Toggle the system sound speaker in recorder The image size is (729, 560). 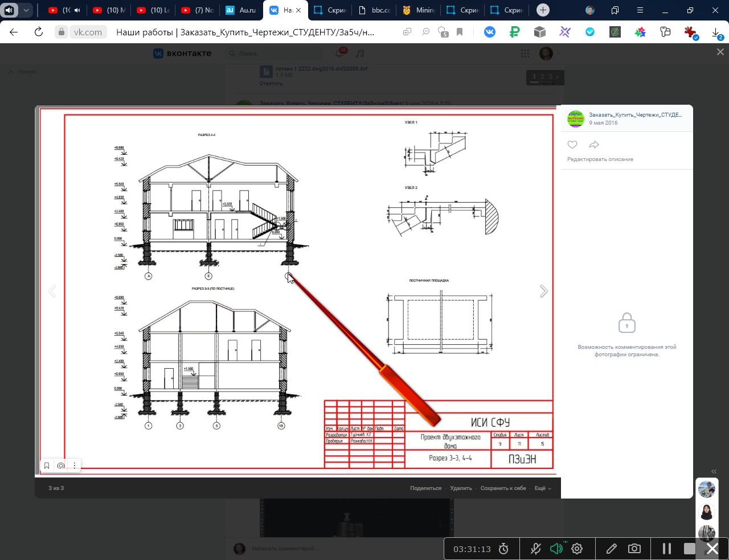coord(556,549)
